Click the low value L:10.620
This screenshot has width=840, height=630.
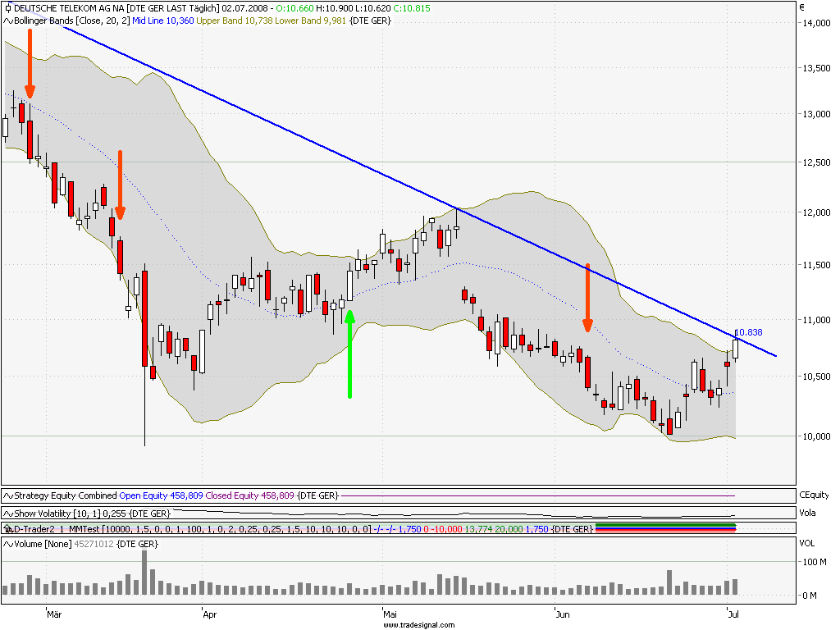(372, 8)
